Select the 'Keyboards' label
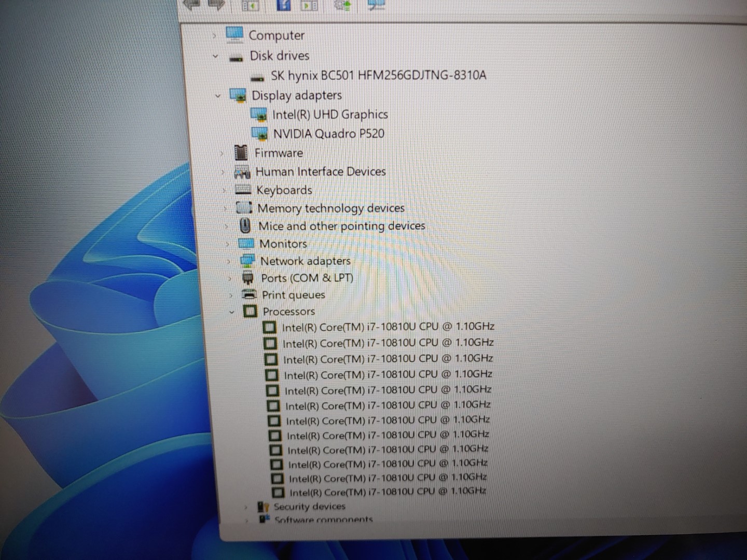747x560 pixels. pos(284,190)
